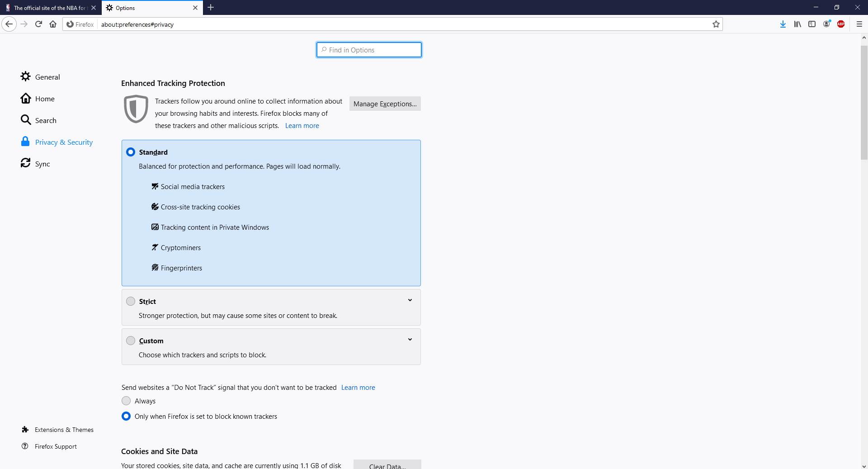Viewport: 868px width, 469px height.
Task: Open the application menu (hamburger icon)
Action: coord(859,24)
